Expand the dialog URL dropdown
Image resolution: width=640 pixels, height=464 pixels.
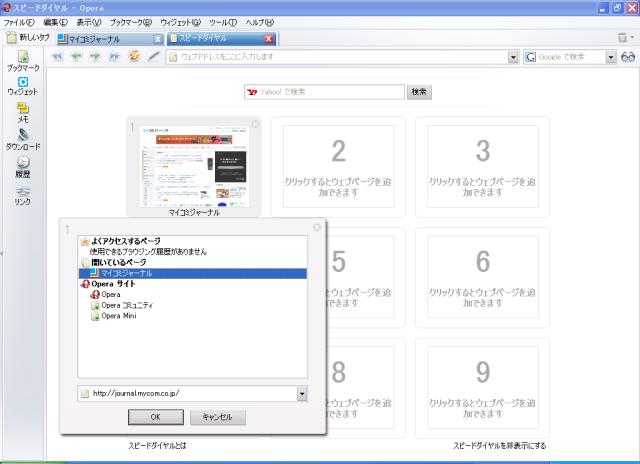(302, 394)
